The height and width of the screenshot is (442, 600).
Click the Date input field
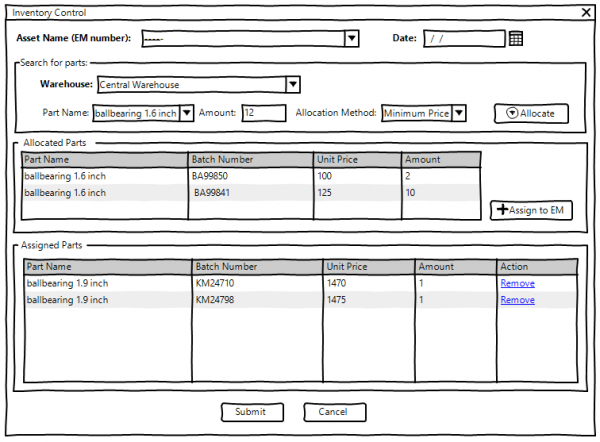(x=463, y=39)
